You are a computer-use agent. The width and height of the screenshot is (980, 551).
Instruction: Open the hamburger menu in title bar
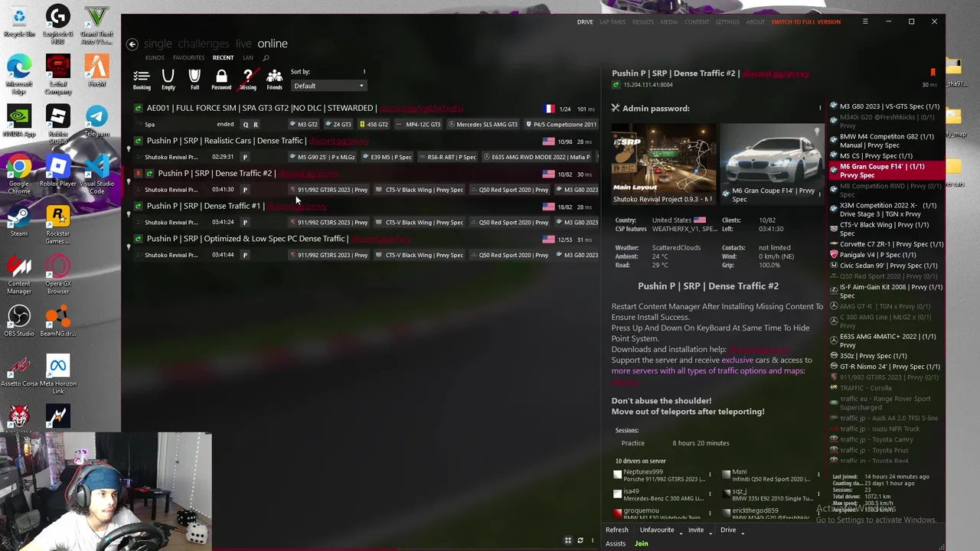pos(865,21)
